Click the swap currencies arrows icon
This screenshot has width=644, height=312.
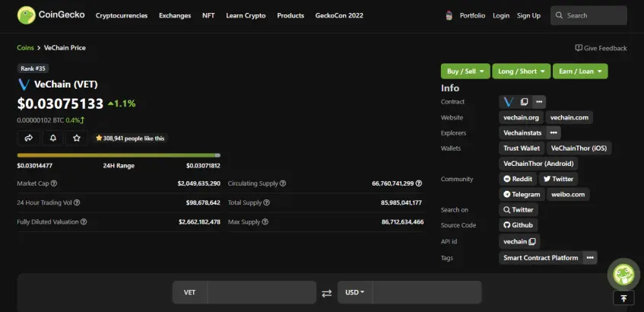(326, 293)
